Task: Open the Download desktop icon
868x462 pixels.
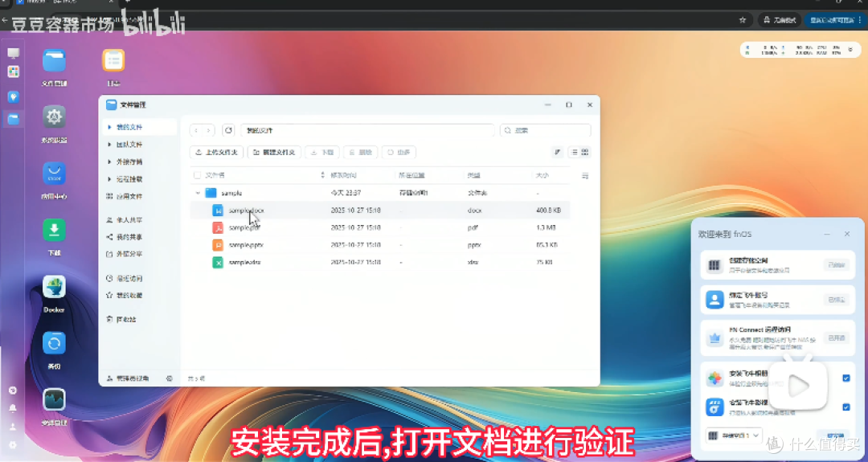Action: (54, 230)
